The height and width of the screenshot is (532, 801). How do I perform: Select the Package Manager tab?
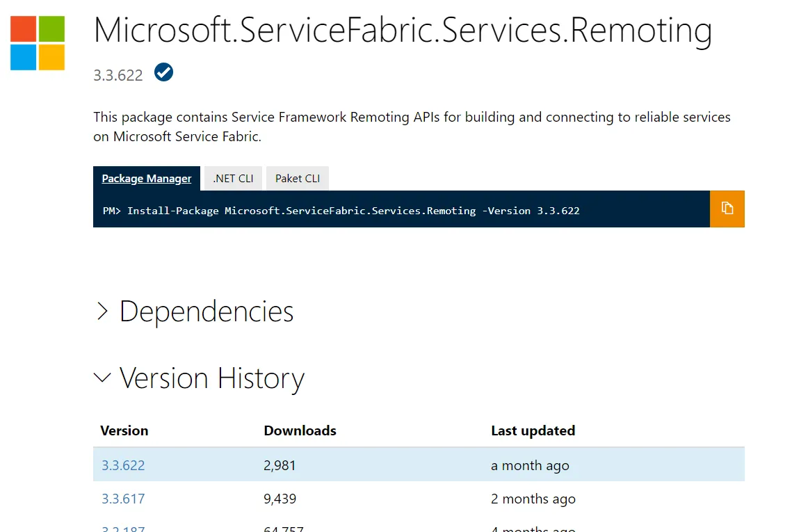click(147, 178)
